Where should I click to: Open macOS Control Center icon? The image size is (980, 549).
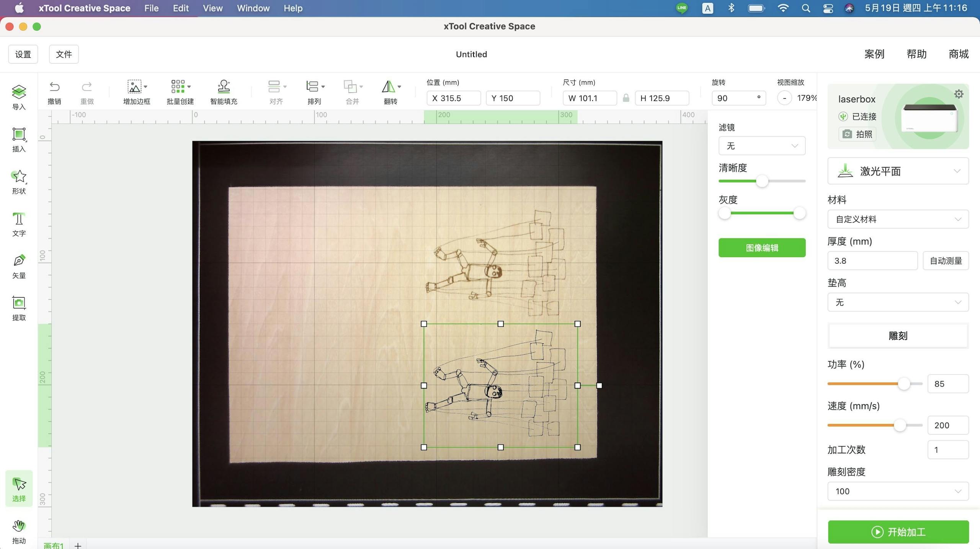click(828, 8)
